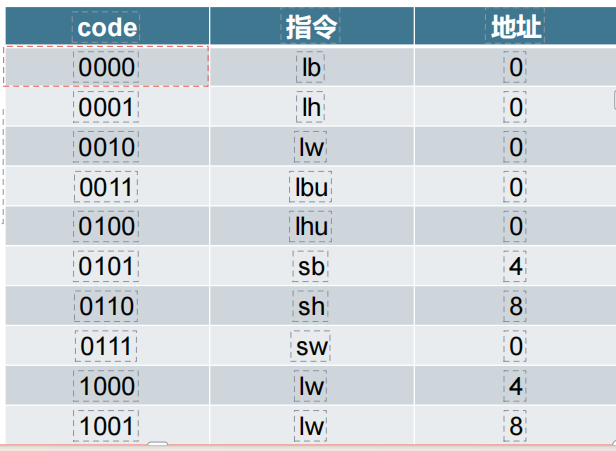Click the "地址" column header
616x451 pixels.
click(x=516, y=27)
